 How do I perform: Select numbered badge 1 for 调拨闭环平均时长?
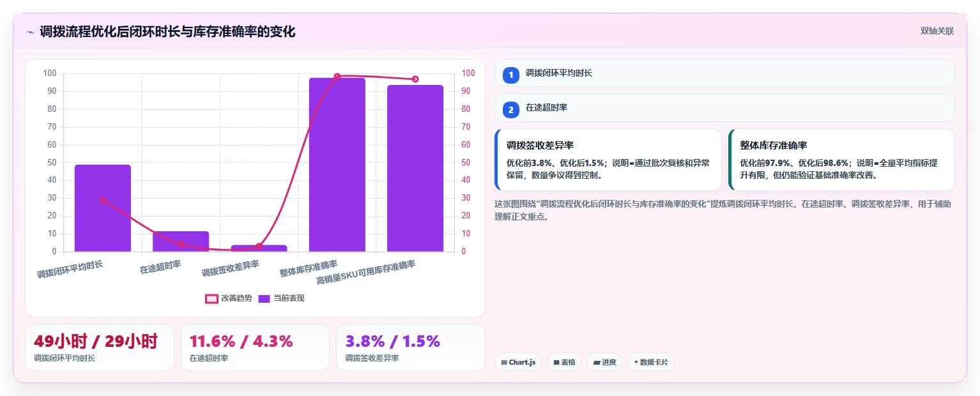[510, 75]
